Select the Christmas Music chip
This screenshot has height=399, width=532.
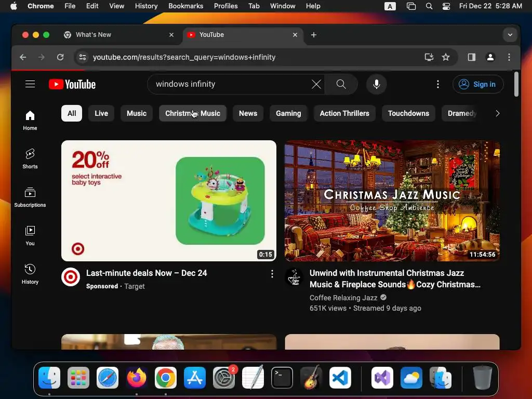pyautogui.click(x=193, y=113)
